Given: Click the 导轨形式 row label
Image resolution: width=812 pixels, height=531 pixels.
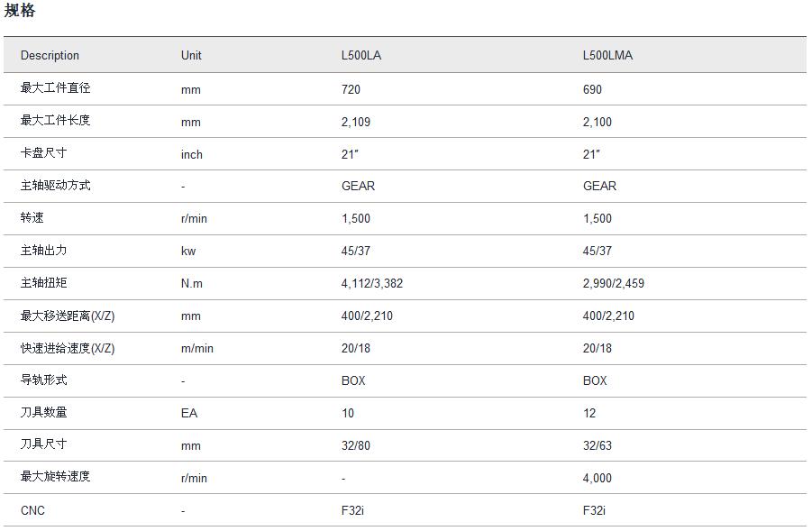Looking at the screenshot, I should coord(43,380).
